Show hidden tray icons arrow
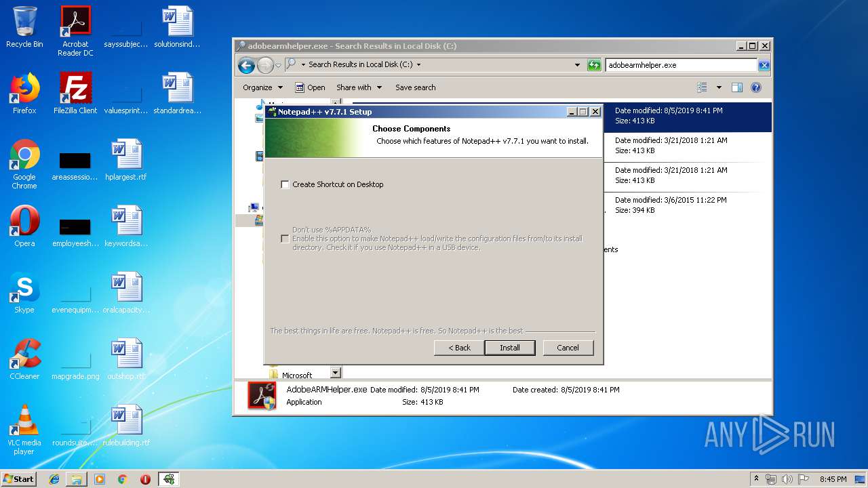Viewport: 868px width, 488px height. click(x=757, y=479)
